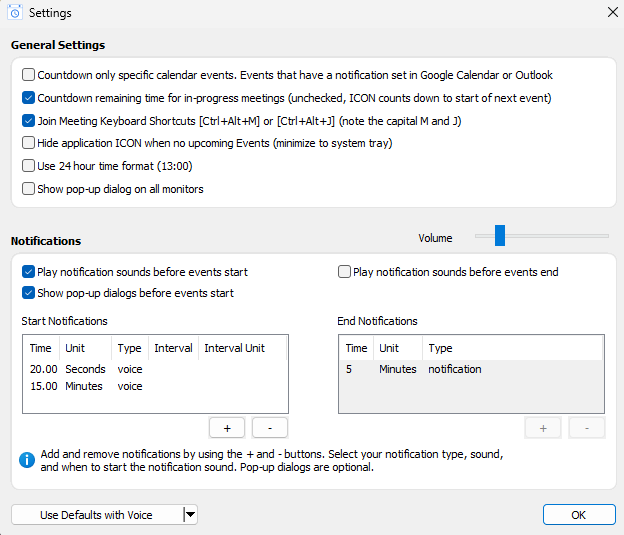Confirm settings with the OK button

click(x=579, y=515)
